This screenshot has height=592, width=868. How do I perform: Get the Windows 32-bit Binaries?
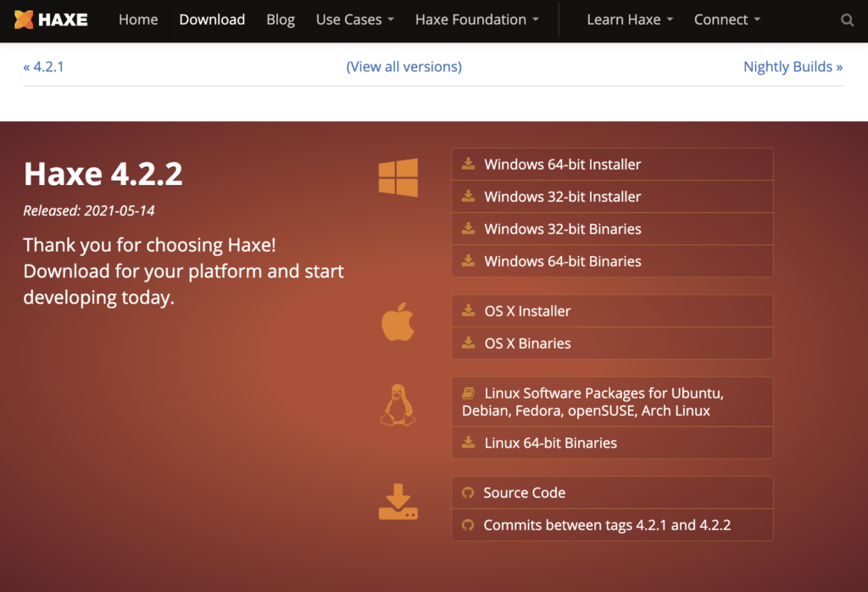(612, 229)
